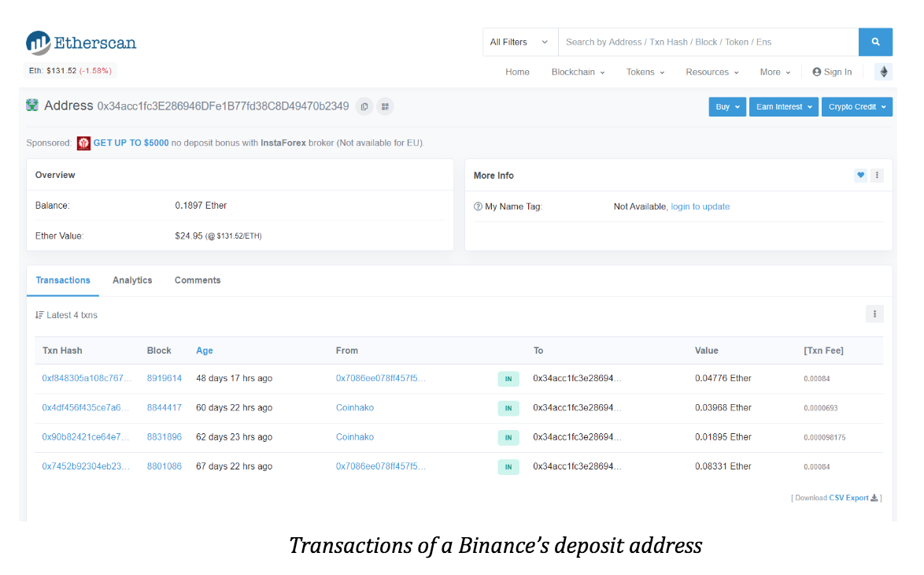Click the sort icon beside Latest 4 txns
Screen dimensions: 924x575
[39, 315]
